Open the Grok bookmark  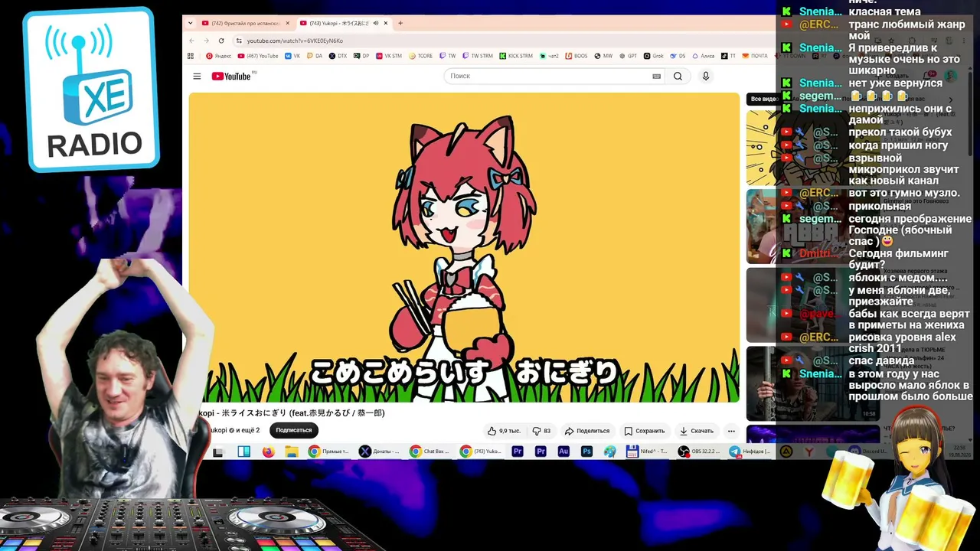pyautogui.click(x=653, y=56)
